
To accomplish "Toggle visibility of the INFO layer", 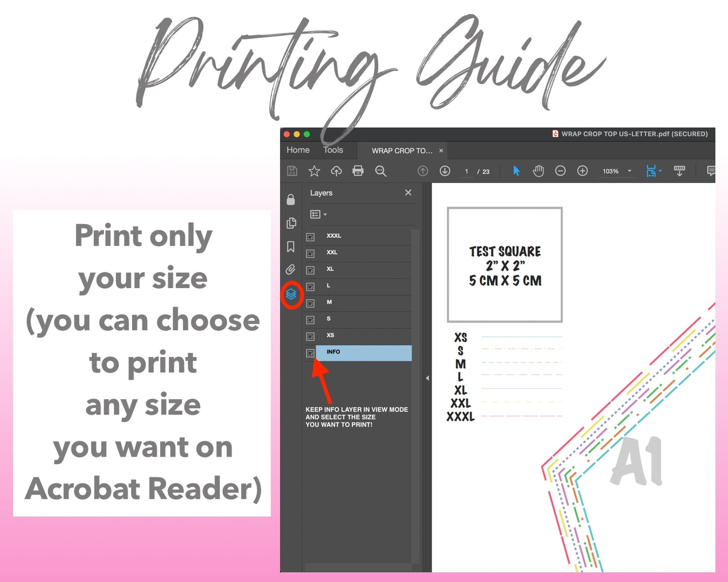I will (310, 353).
